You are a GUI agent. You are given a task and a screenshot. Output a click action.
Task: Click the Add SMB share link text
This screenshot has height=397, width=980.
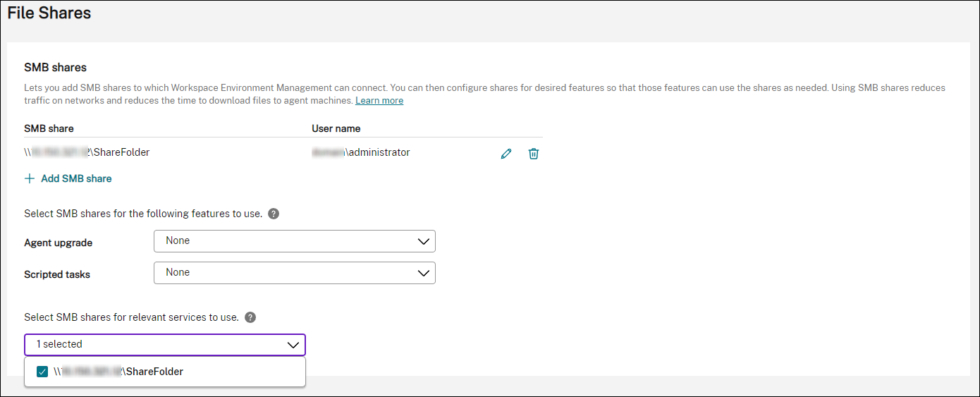[x=76, y=178]
